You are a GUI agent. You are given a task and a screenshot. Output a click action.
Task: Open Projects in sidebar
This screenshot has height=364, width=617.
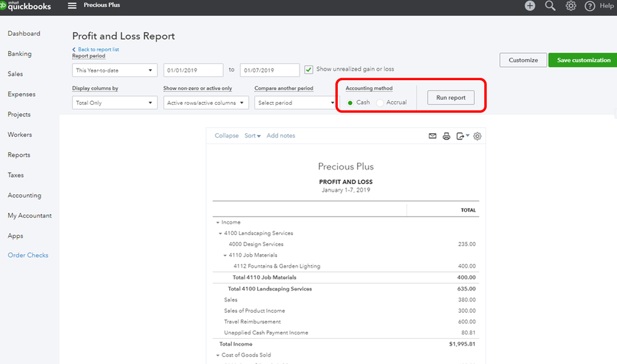click(x=19, y=114)
